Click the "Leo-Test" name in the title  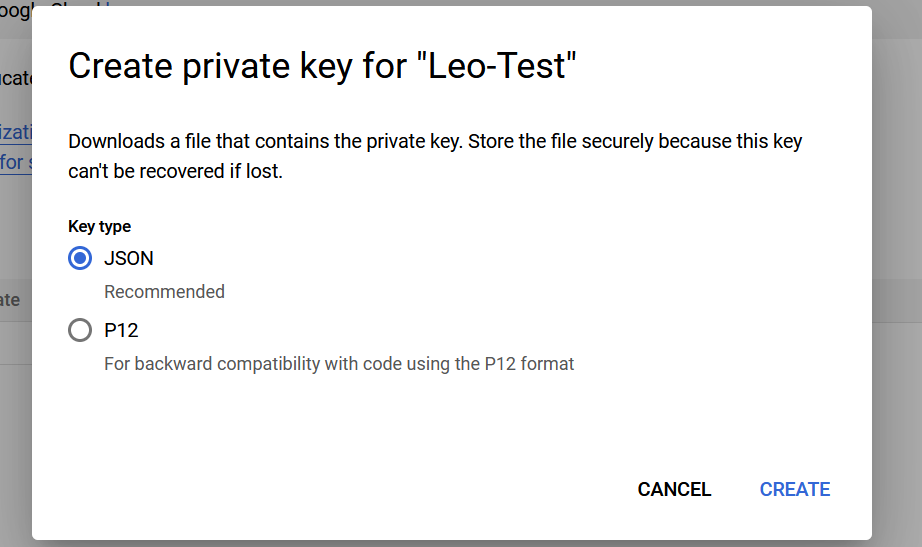[502, 67]
